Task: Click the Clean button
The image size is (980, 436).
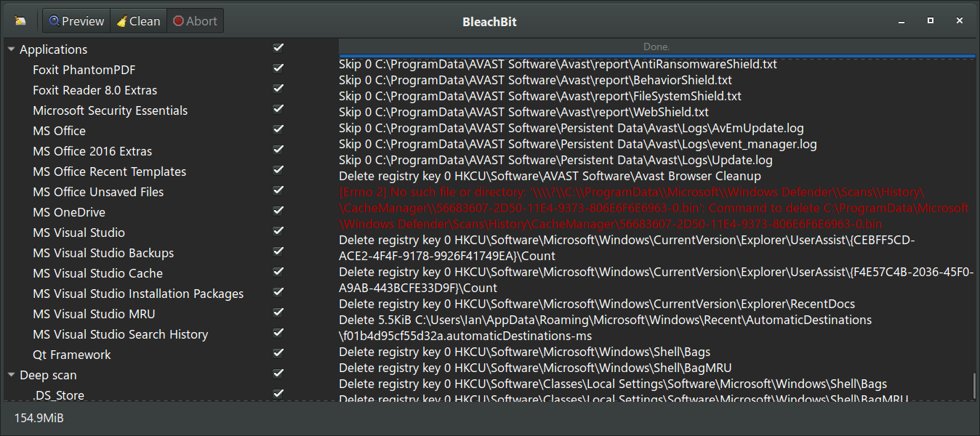Action: click(138, 21)
